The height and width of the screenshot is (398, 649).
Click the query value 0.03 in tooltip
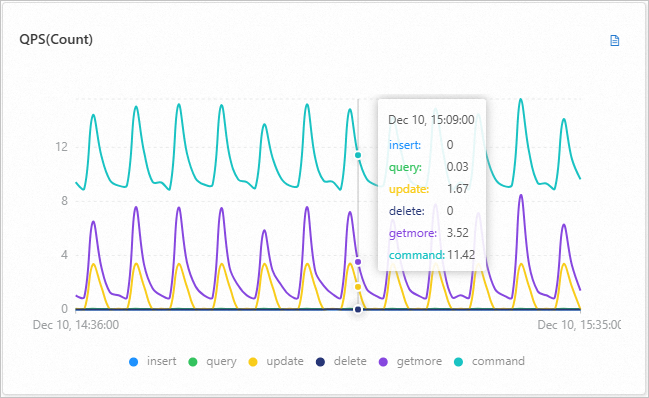458,167
